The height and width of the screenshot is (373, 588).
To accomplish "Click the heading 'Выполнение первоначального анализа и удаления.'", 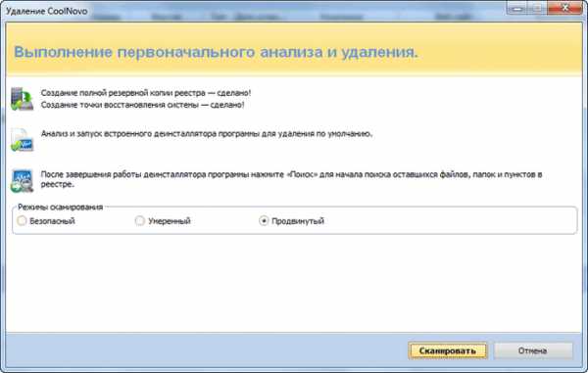I will point(216,52).
